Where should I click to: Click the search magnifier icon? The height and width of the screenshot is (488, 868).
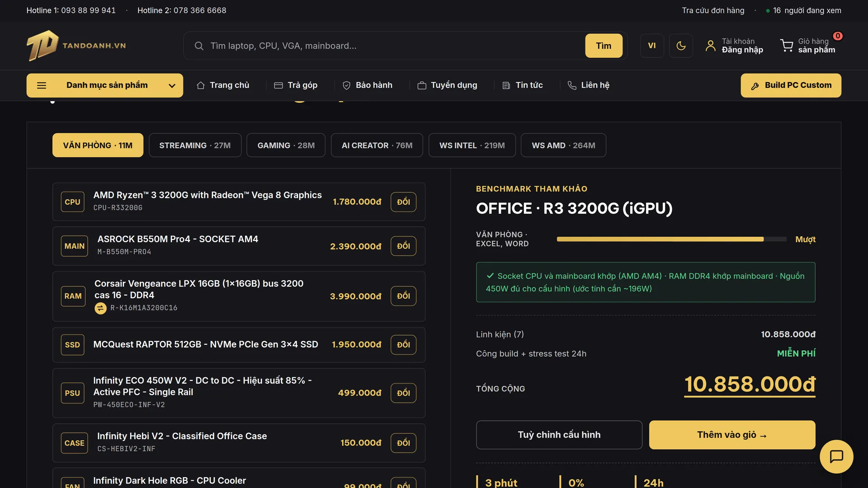(199, 46)
